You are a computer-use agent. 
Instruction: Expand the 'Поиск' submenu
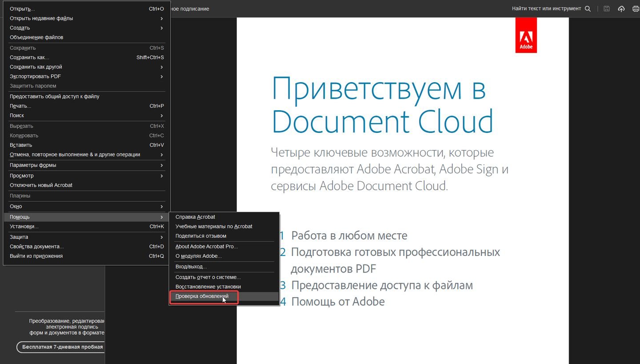click(x=87, y=116)
